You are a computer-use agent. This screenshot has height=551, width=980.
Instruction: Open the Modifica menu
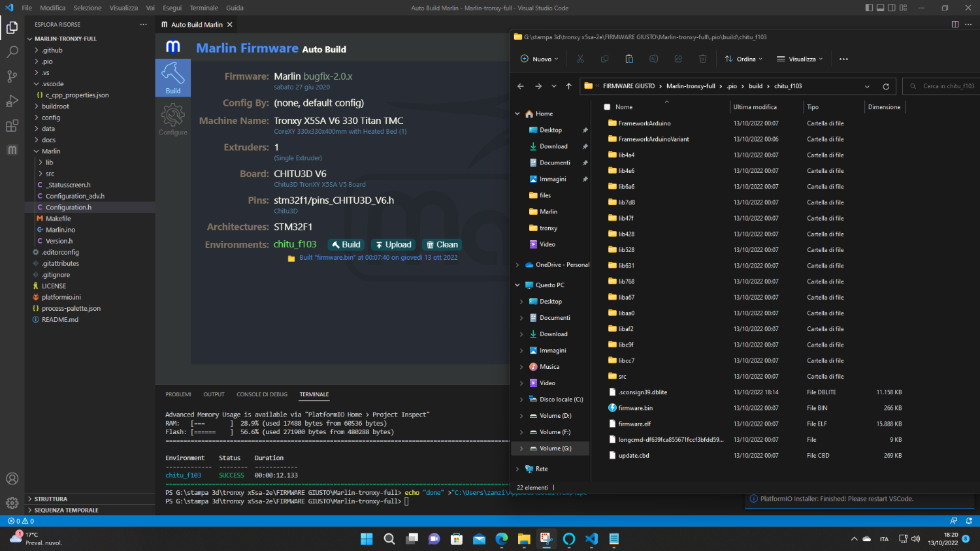(x=52, y=8)
